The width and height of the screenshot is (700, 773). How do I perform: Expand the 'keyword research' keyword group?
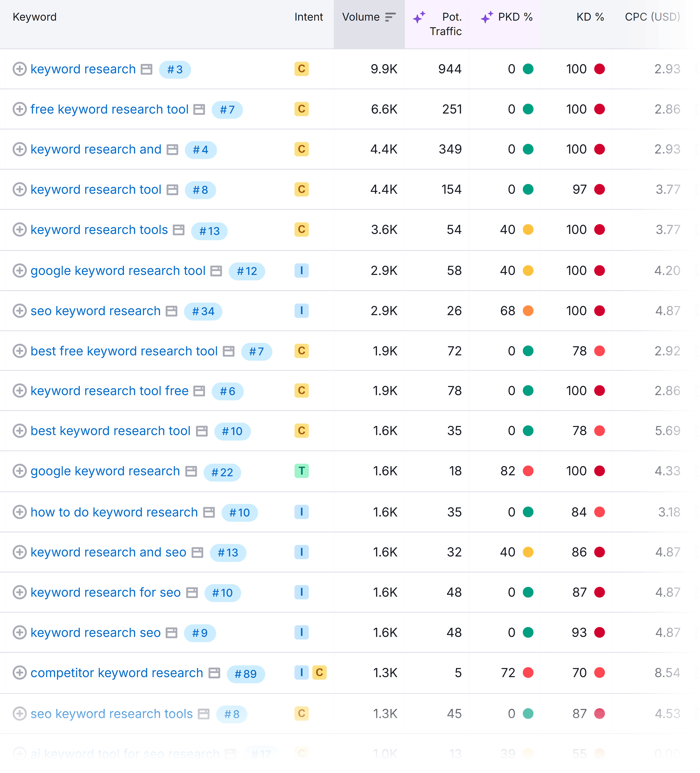tap(20, 69)
